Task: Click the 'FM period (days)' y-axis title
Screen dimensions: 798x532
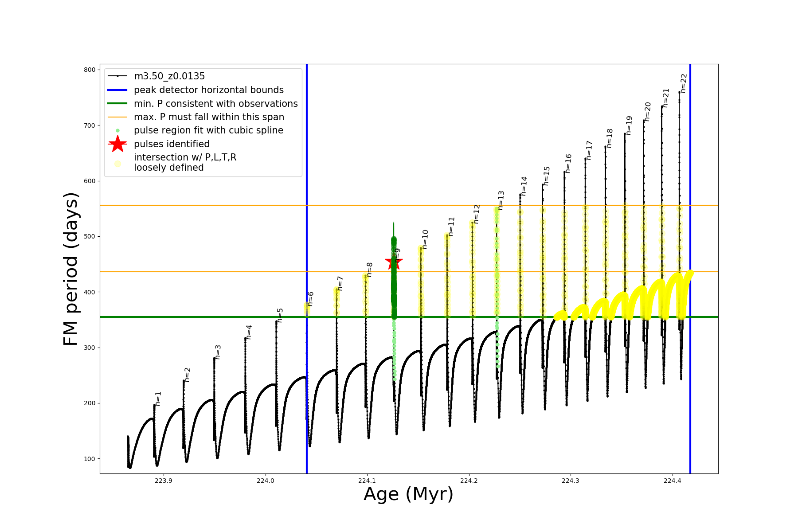Action: pyautogui.click(x=71, y=269)
